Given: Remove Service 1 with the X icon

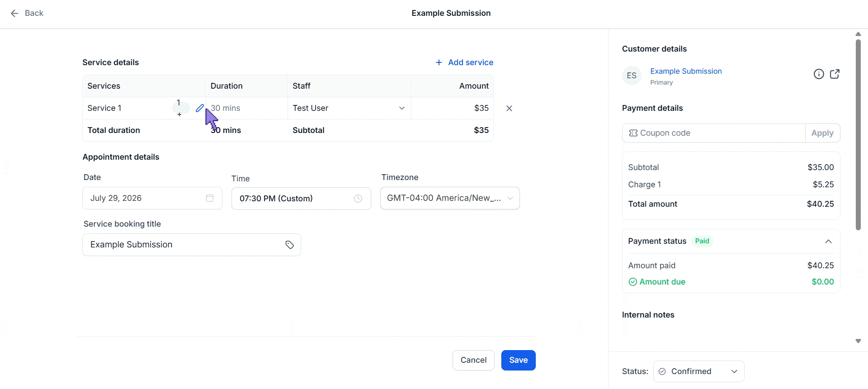Looking at the screenshot, I should pyautogui.click(x=509, y=108).
